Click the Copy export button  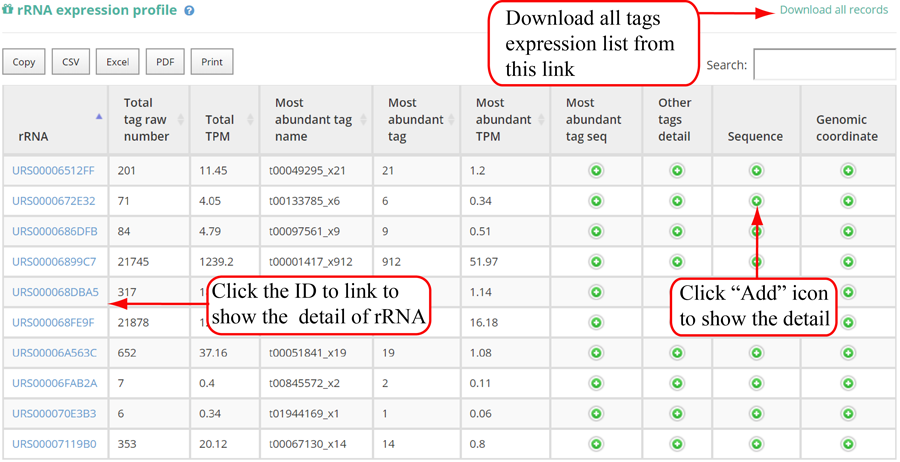click(x=24, y=62)
